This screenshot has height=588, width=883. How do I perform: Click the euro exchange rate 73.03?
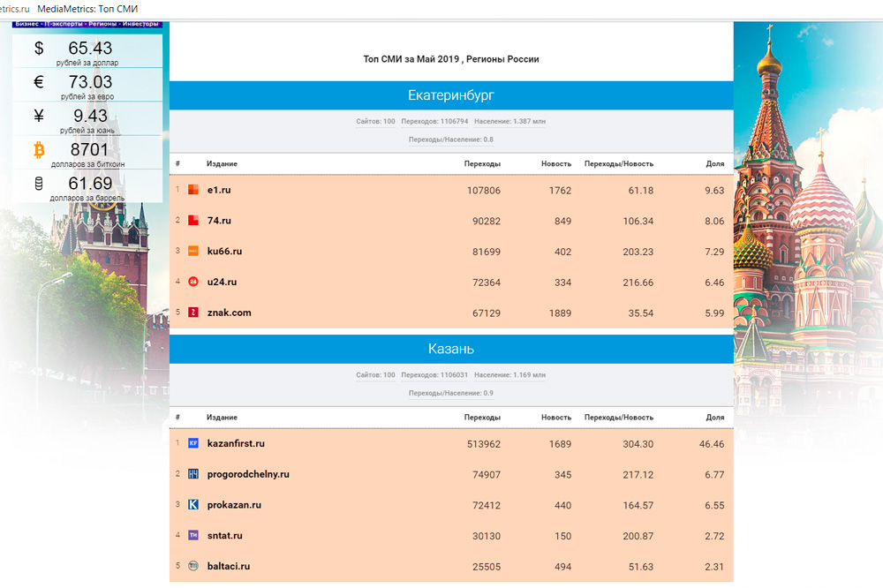(90, 82)
